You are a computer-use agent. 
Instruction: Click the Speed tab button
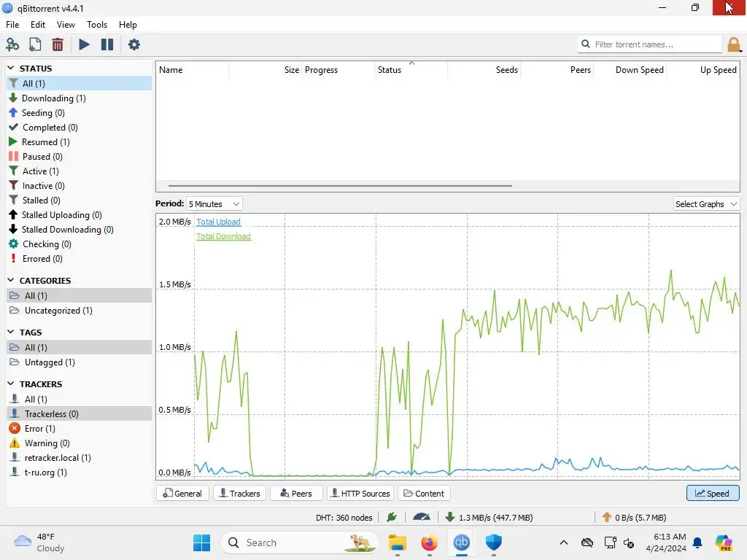[x=713, y=494]
